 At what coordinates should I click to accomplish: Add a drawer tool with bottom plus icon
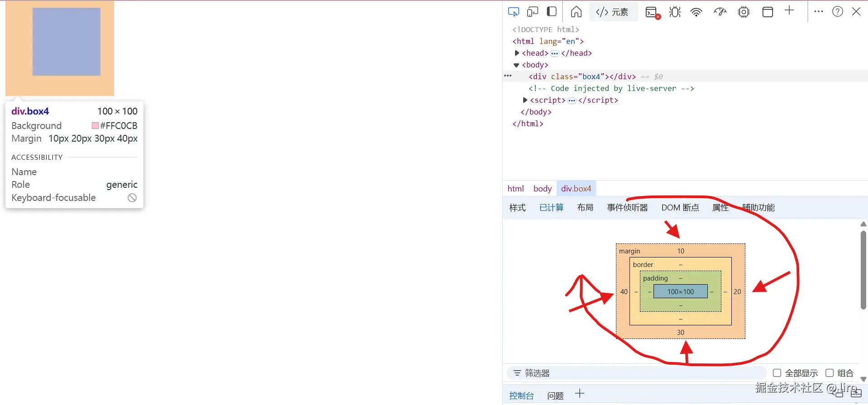pos(580,394)
